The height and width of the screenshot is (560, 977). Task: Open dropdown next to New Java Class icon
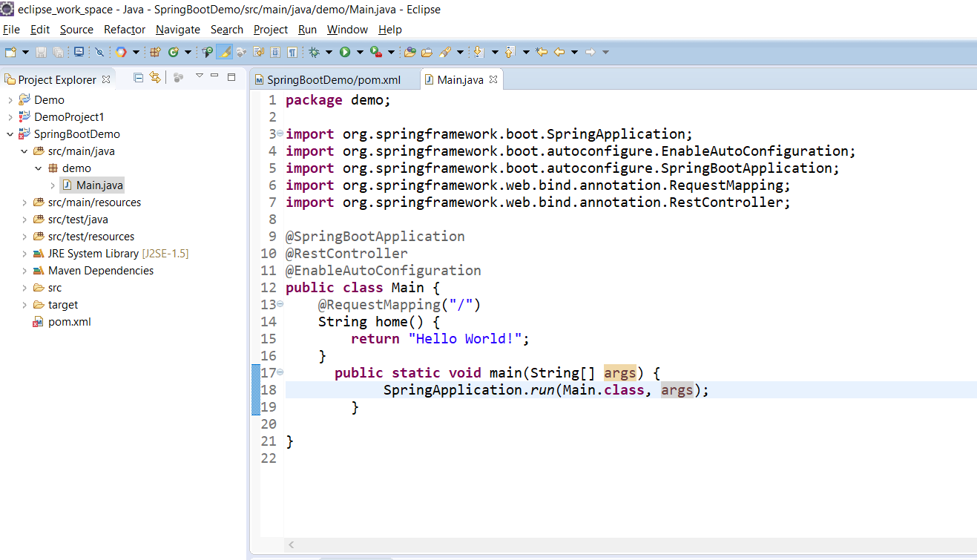click(x=188, y=52)
